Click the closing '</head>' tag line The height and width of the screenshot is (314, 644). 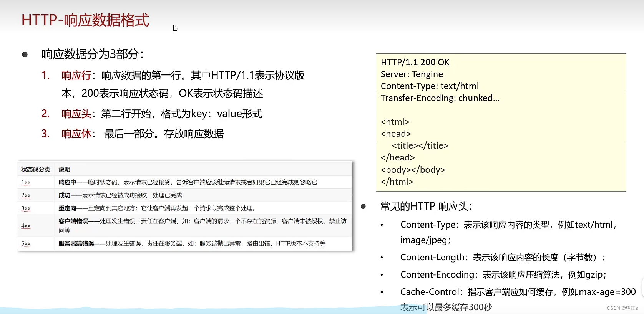click(398, 157)
